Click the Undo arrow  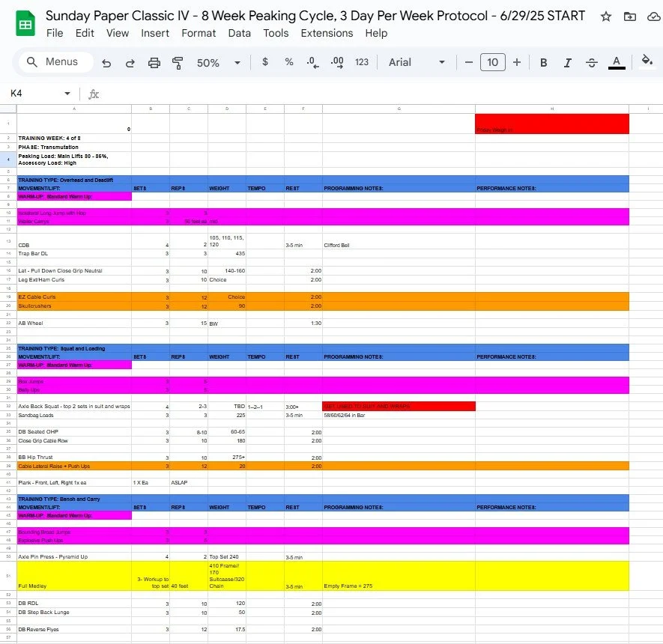tap(106, 63)
